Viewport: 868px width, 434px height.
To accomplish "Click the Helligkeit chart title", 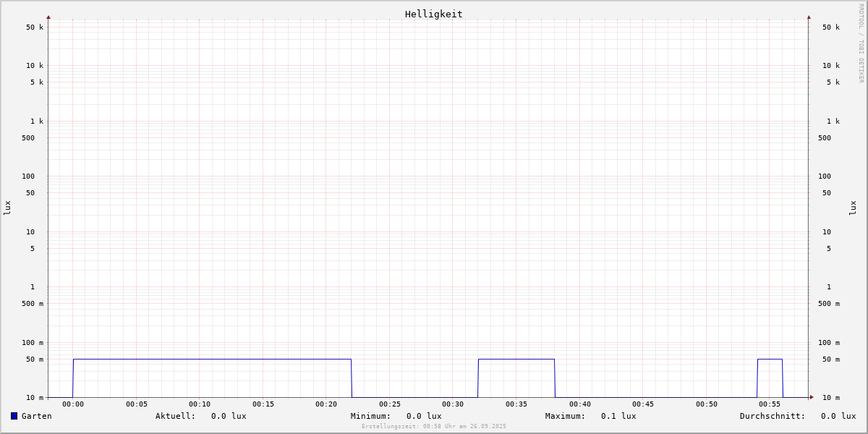I will [434, 14].
